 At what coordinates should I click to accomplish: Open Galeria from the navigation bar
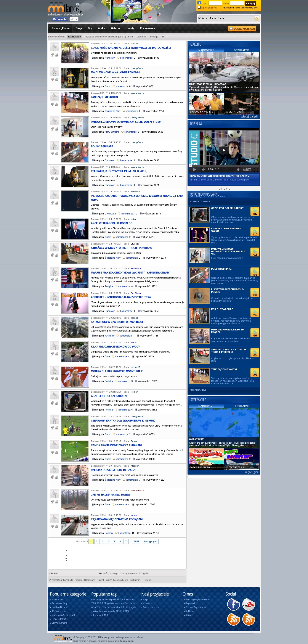115,28
